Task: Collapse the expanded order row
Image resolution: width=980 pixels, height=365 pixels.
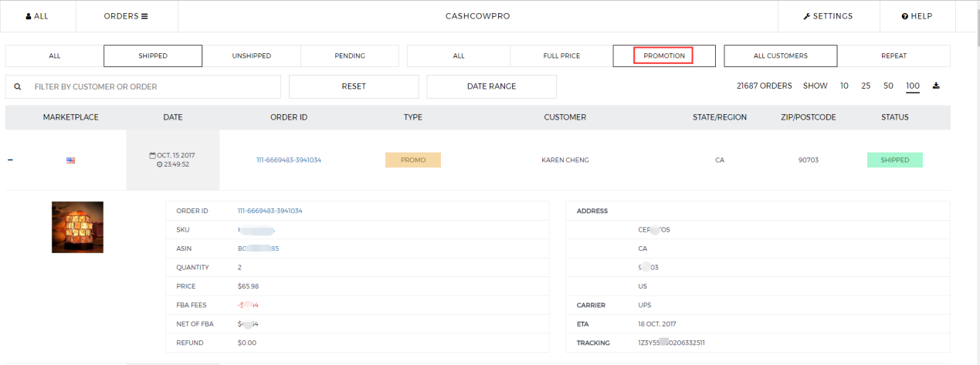Action: point(10,161)
